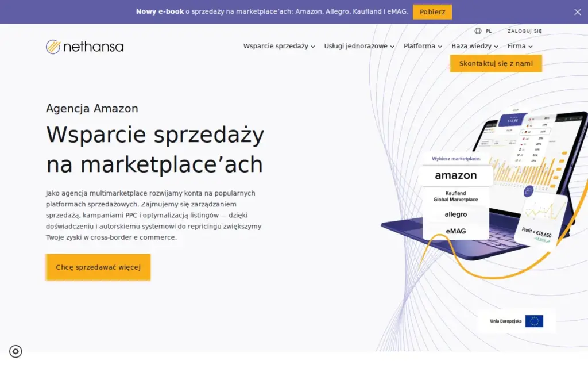Expand the Platforma menu
This screenshot has height=368, width=588.
click(423, 46)
